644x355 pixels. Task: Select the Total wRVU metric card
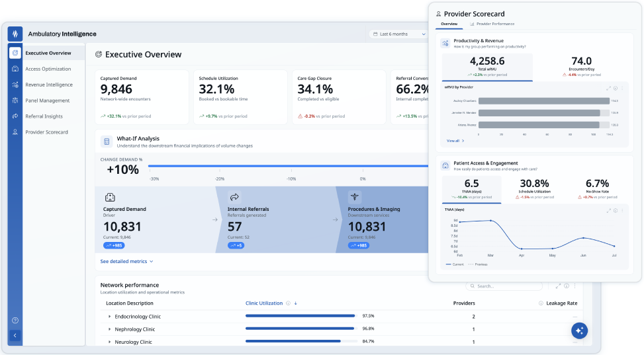[487, 67]
